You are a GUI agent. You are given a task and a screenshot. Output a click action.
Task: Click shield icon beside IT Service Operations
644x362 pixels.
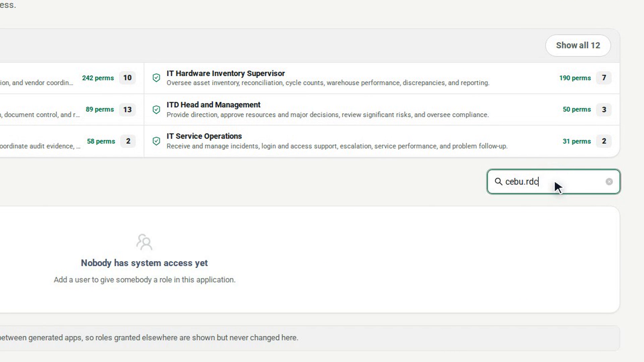tap(156, 141)
